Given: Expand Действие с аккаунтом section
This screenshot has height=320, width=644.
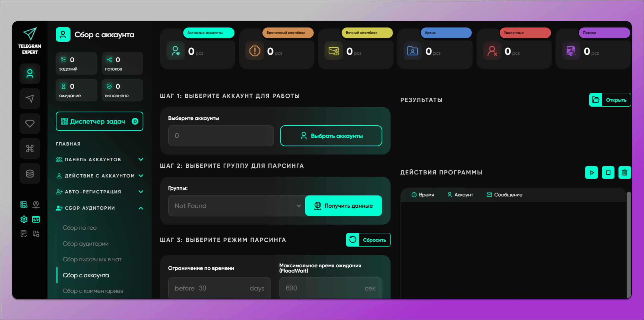Looking at the screenshot, I should point(99,176).
